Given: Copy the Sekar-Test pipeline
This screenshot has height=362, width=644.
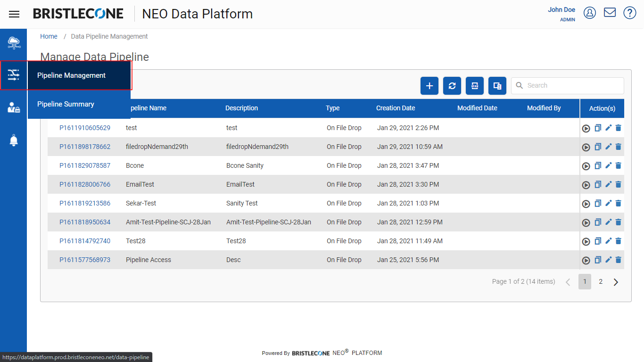Looking at the screenshot, I should point(598,203).
